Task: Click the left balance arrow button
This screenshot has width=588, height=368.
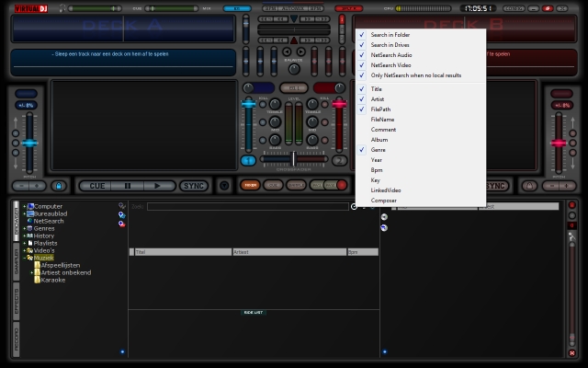Action: pos(287,52)
